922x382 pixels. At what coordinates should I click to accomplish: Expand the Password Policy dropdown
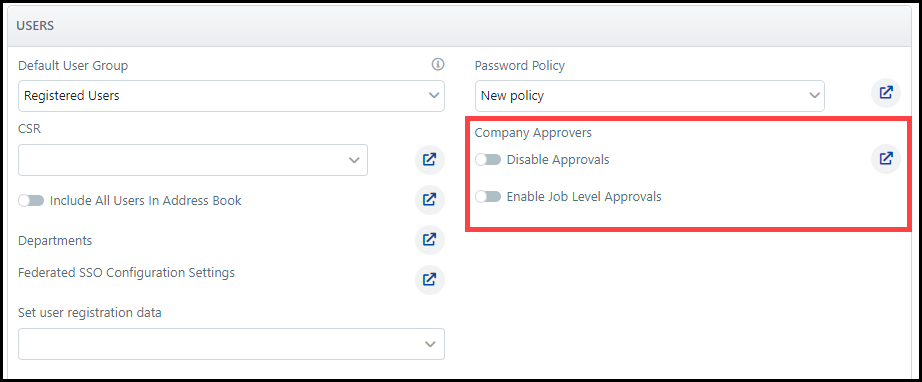point(650,96)
